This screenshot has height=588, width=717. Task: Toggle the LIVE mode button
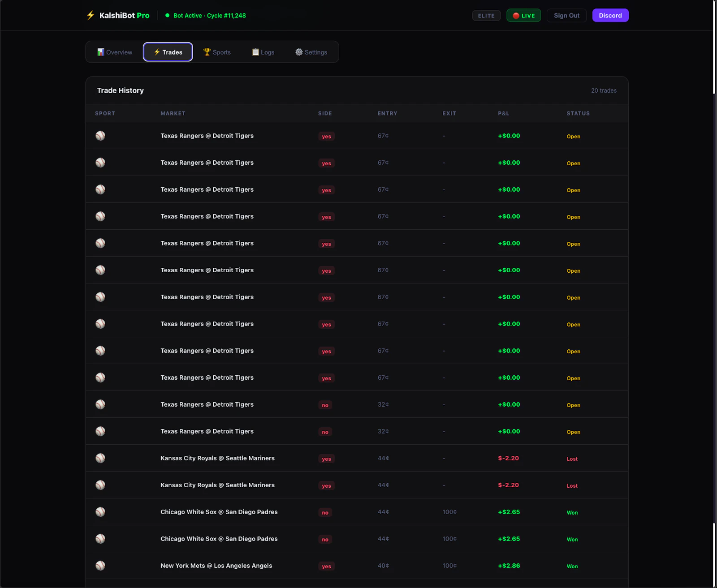tap(523, 16)
